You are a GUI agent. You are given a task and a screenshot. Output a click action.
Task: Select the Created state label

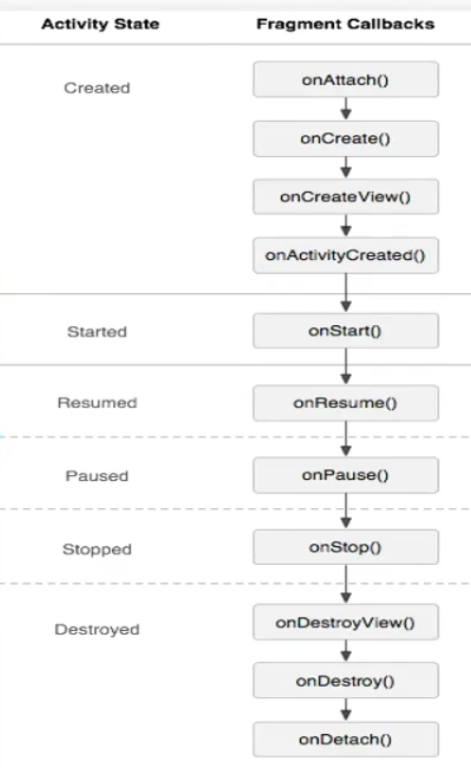tap(97, 88)
